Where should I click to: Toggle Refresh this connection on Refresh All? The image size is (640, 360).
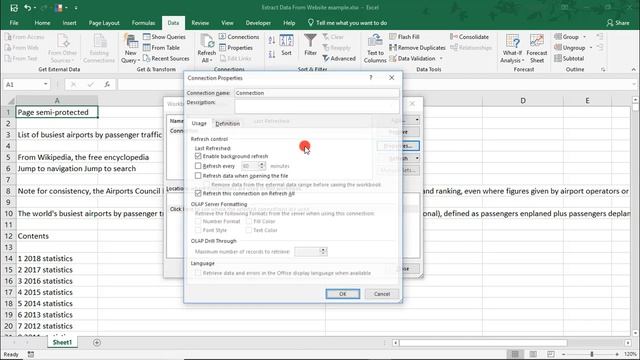pyautogui.click(x=198, y=193)
